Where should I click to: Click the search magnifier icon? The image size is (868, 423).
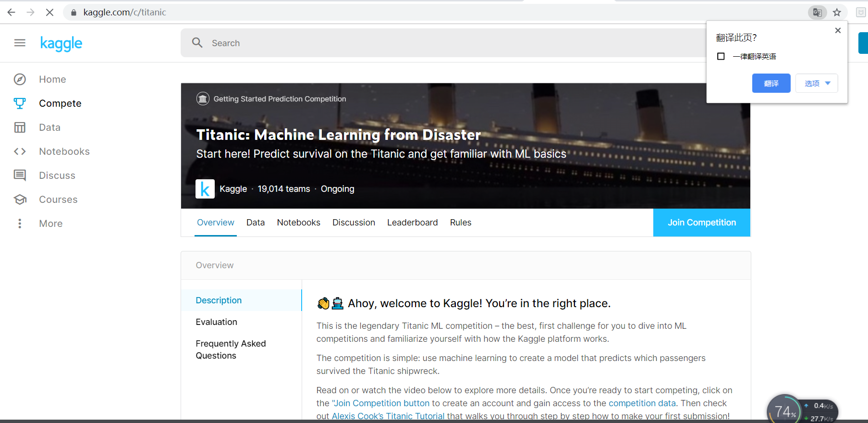(x=197, y=43)
